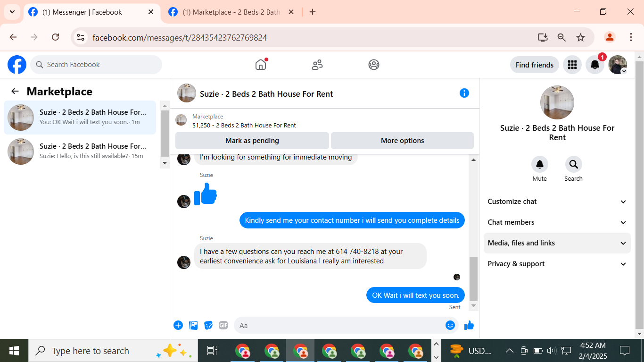Search in conversation using the magnifier icon

pos(574,164)
